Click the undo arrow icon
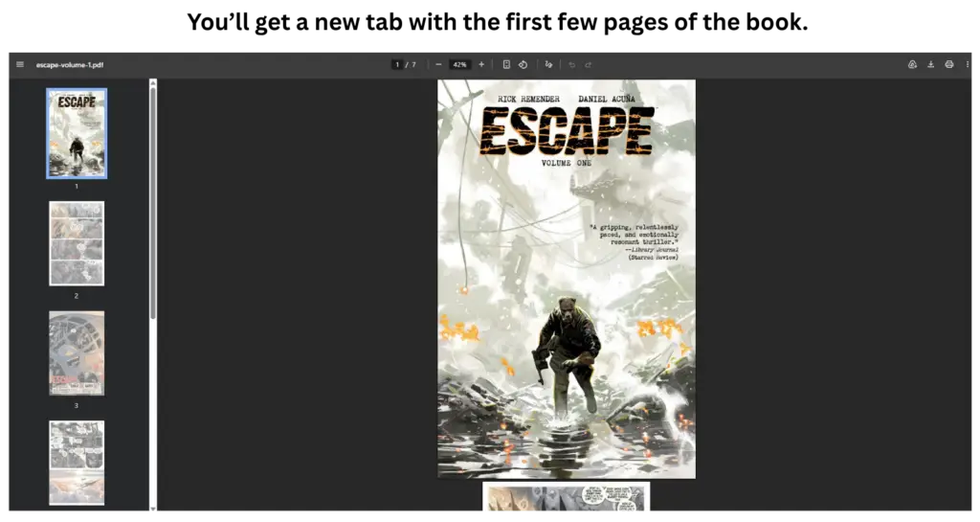 572,64
